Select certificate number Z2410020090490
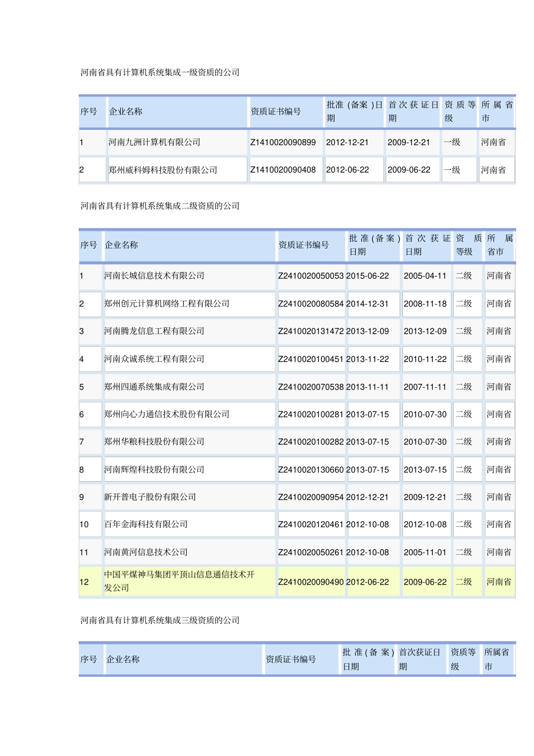 point(311,582)
